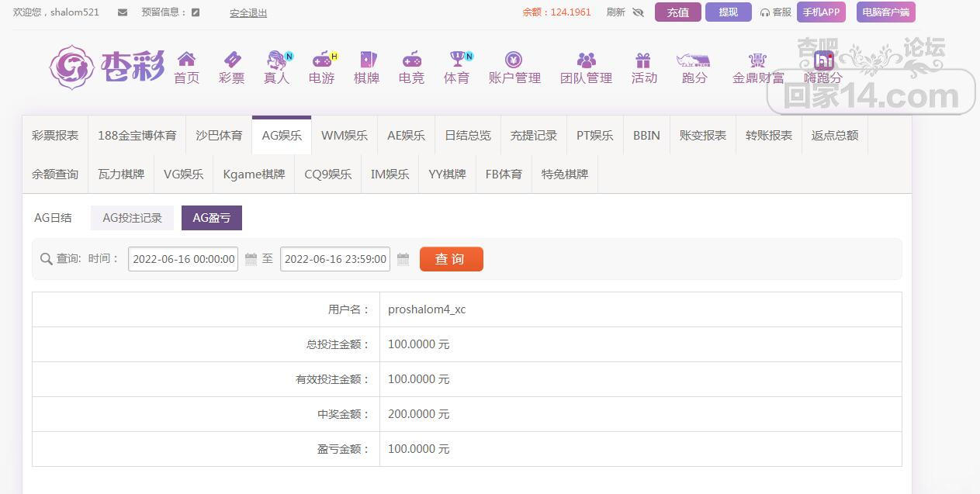Open the end date calendar picker
This screenshot has height=494, width=980.
coord(403,259)
